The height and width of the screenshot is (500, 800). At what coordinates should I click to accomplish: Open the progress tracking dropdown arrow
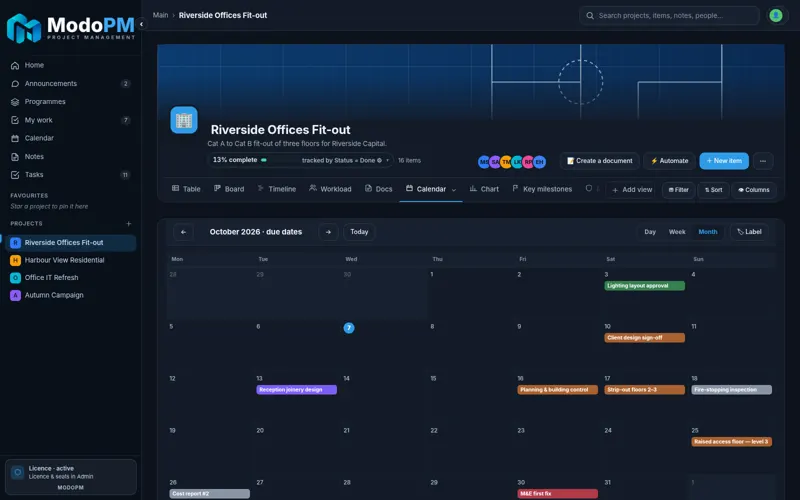tap(387, 160)
